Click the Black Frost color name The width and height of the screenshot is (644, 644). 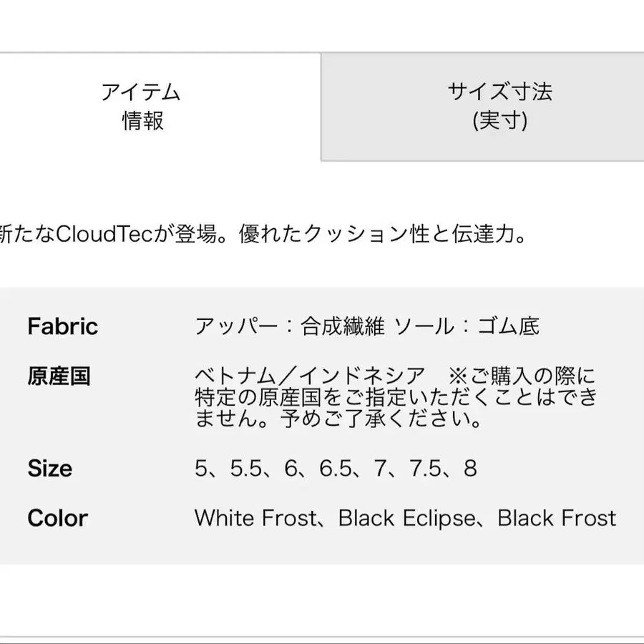tap(557, 518)
